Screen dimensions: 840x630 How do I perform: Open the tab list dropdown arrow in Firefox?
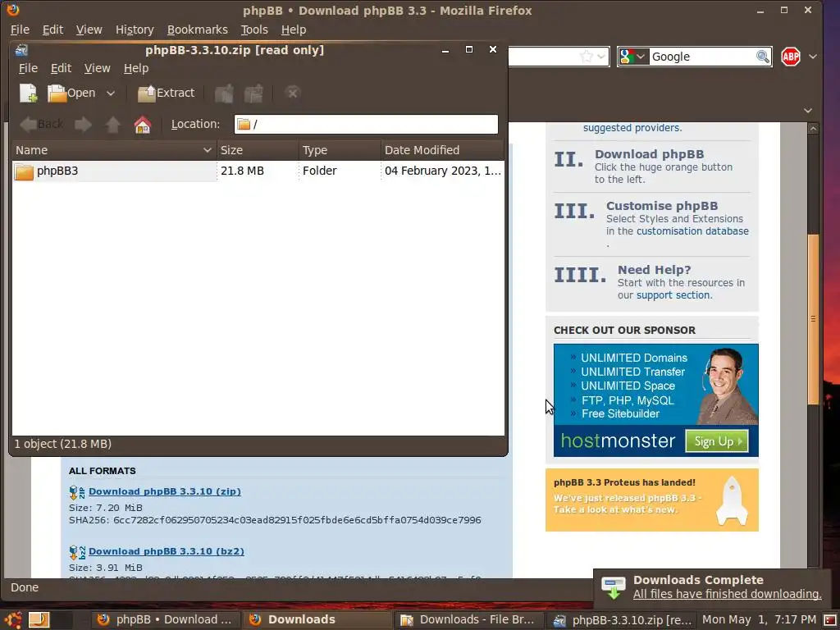click(808, 111)
